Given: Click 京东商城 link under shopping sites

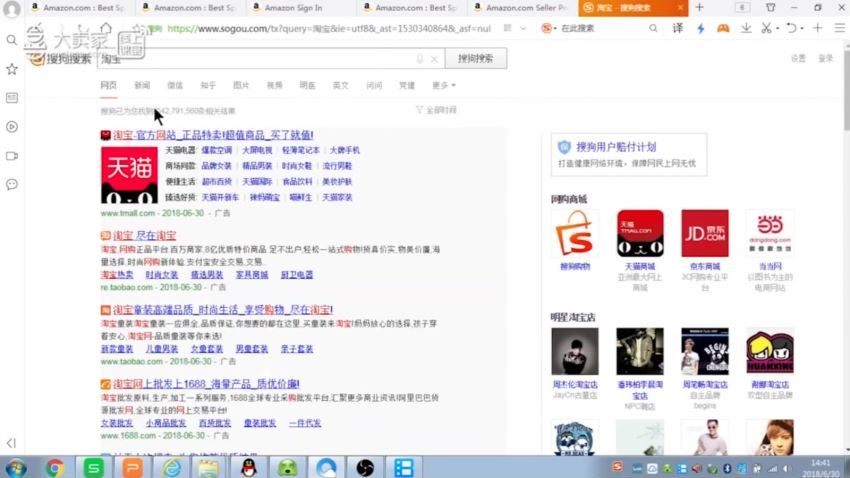Looking at the screenshot, I should pos(705,266).
